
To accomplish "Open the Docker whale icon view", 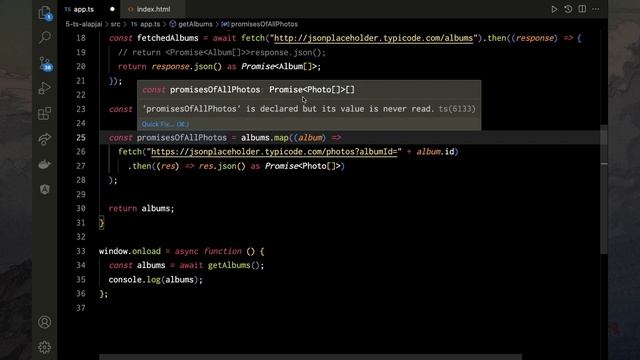I will 45,164.
